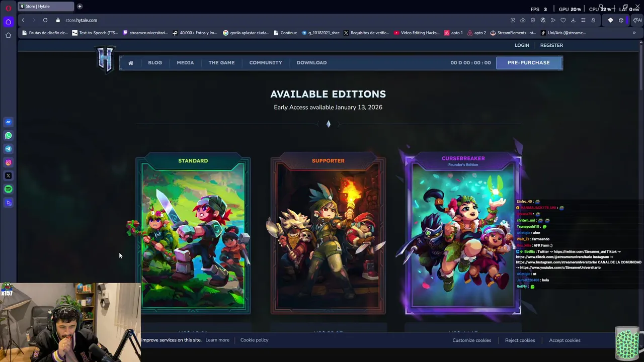644x362 pixels.
Task: Open the 'StreamElements - st...' bookmark
Action: (513, 33)
